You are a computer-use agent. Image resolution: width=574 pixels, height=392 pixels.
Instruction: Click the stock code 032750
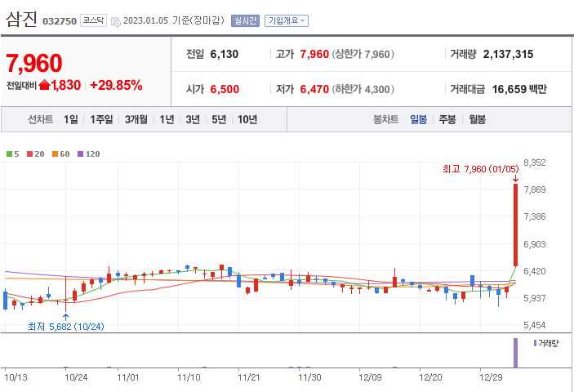point(60,21)
